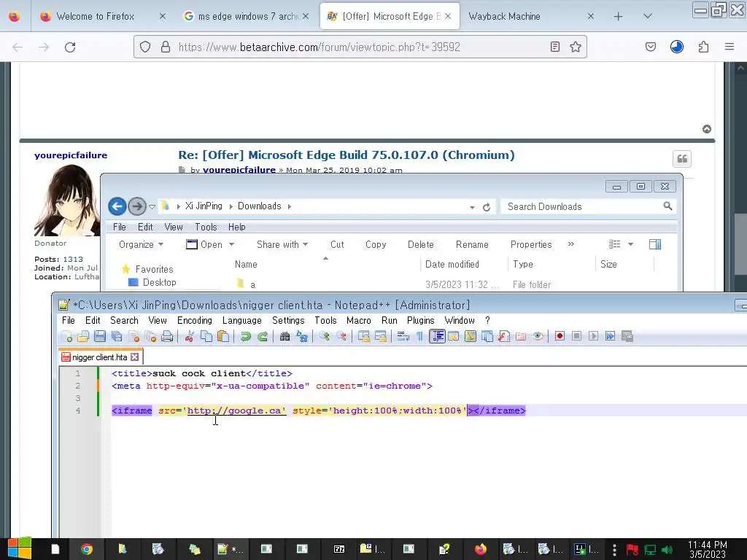The image size is (747, 560).
Task: Toggle Word wrap icon in Notepad++ toolbar
Action: pos(403,337)
